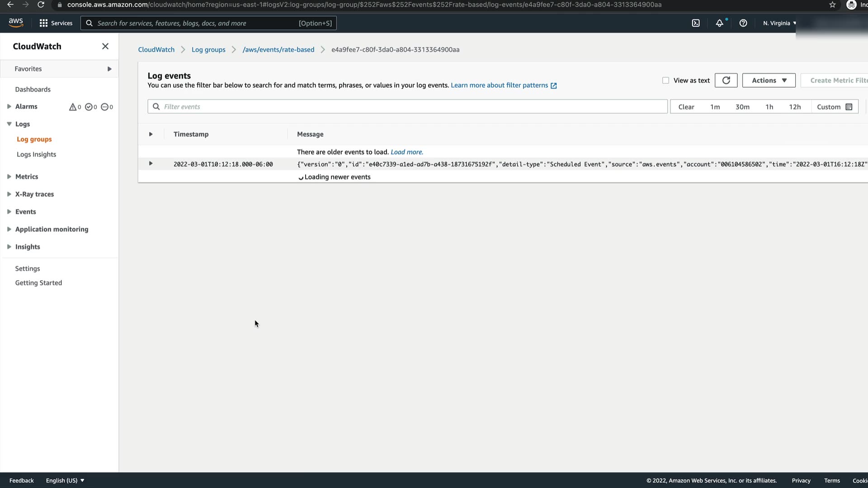868x488 pixels.
Task: Open Logs Insights in sidebar
Action: tap(36, 155)
